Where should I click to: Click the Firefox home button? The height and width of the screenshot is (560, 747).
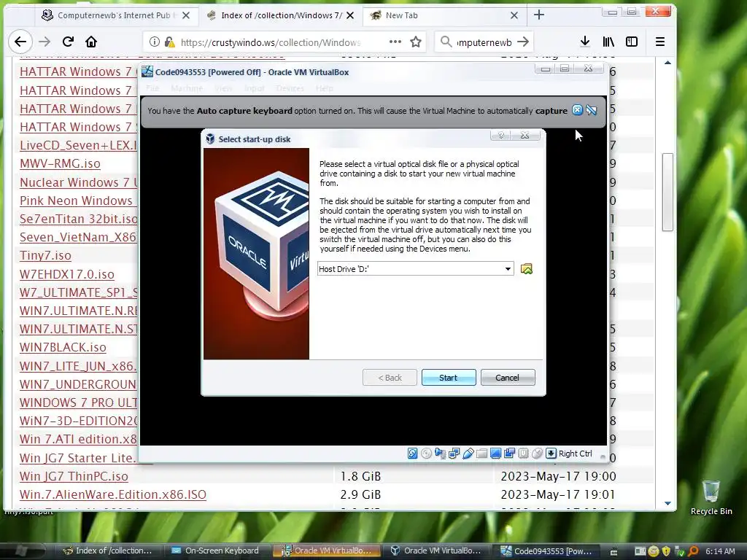91,42
